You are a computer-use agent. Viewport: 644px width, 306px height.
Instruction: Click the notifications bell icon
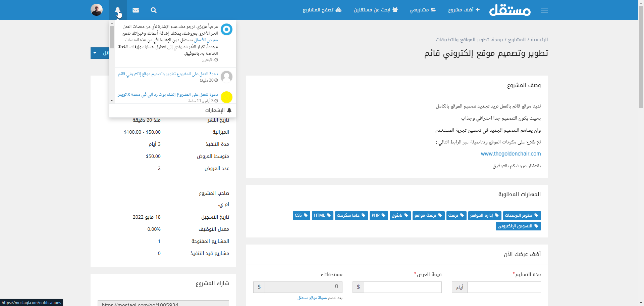coord(117,10)
